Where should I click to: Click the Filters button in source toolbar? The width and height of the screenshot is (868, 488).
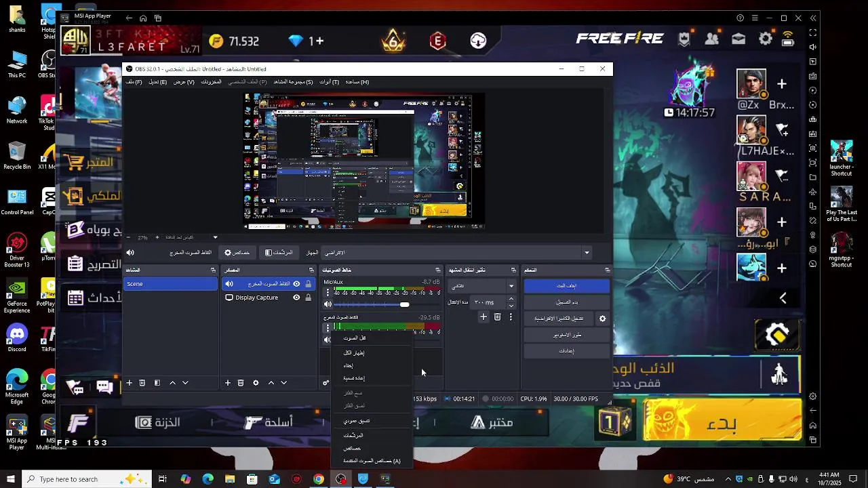tap(279, 253)
